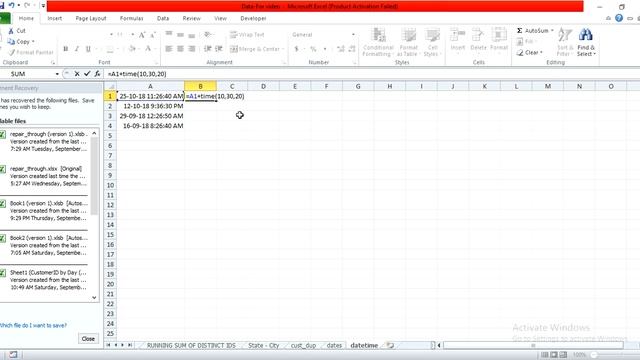
Task: Align text left in cell
Action: tap(169, 49)
